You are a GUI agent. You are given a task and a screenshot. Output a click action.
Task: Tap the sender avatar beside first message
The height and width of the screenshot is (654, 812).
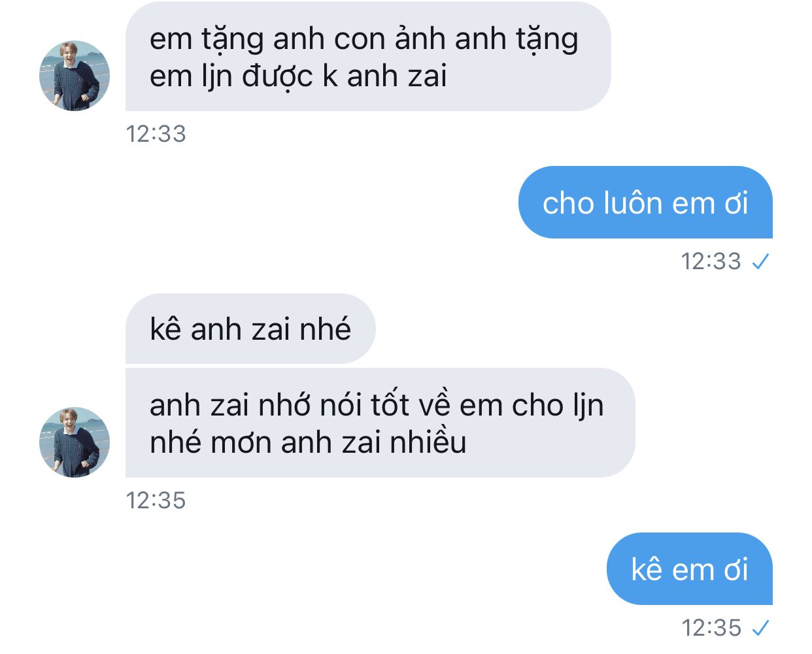(75, 76)
